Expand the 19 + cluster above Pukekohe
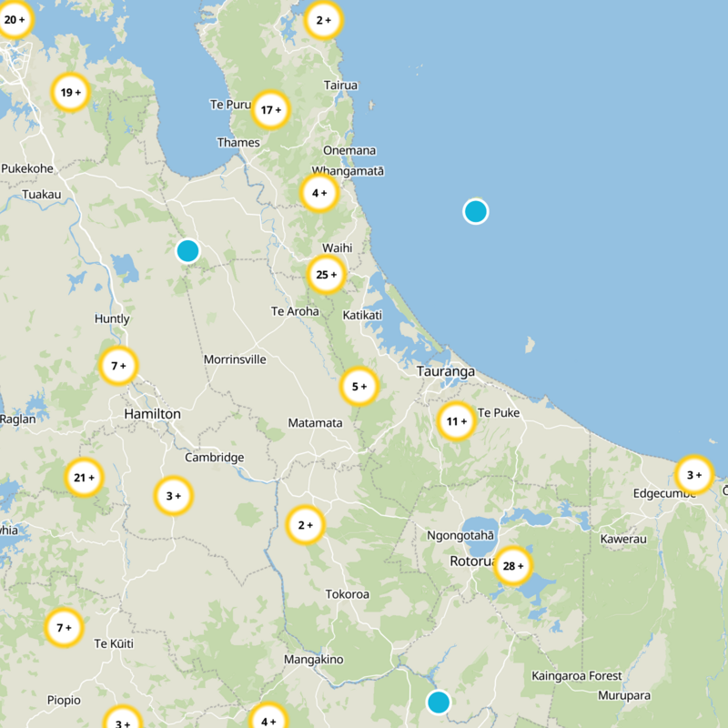 click(x=70, y=93)
